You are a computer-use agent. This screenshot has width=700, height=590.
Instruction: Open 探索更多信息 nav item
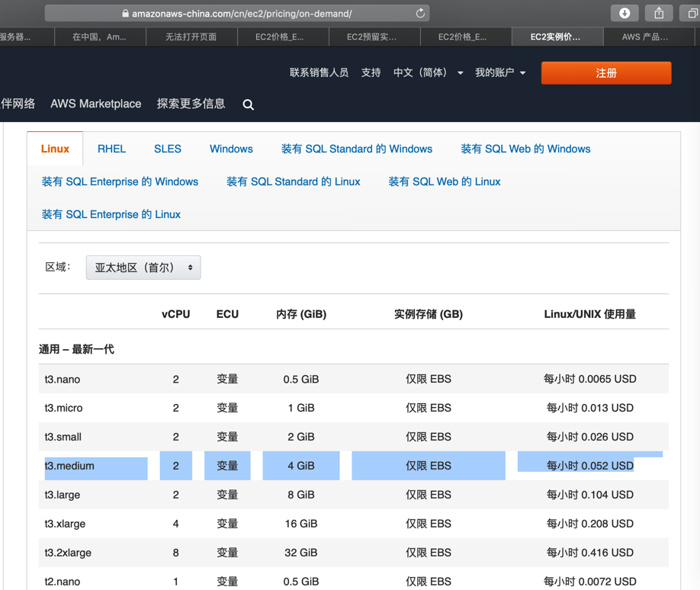pos(191,104)
